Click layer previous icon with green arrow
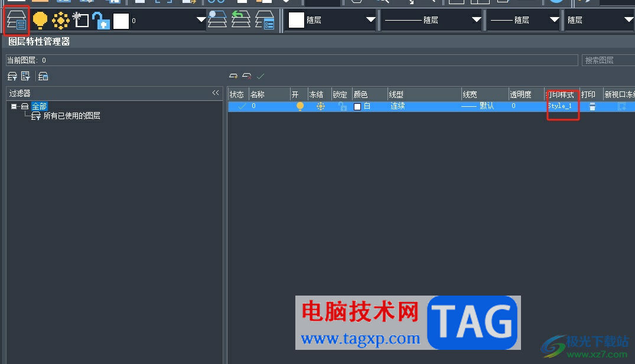Screen dimensions: 635x364 click(x=240, y=19)
